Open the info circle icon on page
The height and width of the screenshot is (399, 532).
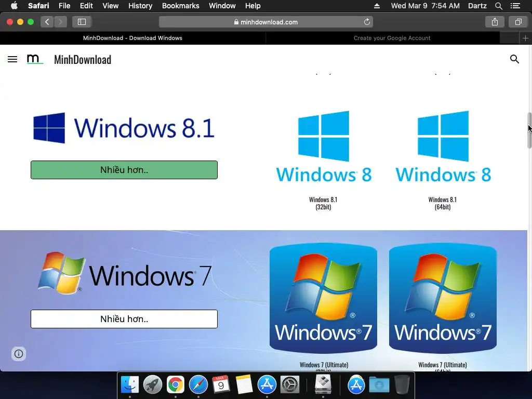coord(19,354)
